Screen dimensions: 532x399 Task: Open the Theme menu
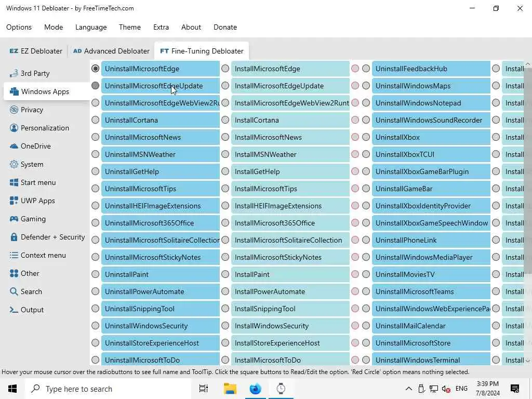tap(129, 27)
